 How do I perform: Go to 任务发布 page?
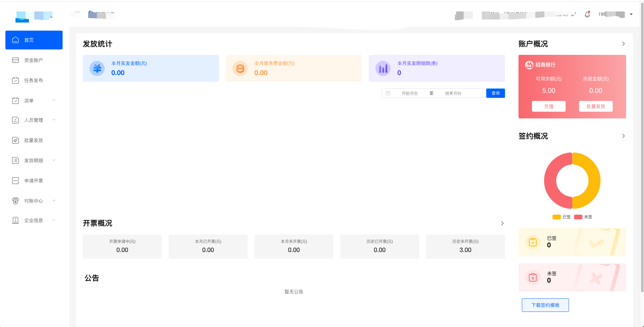pyautogui.click(x=34, y=80)
